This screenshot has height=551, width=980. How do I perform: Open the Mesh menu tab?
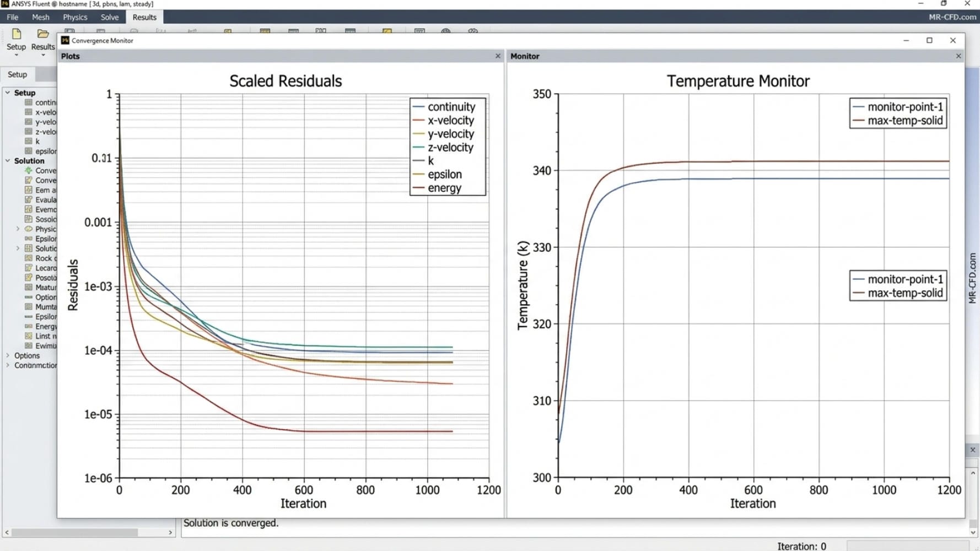coord(41,17)
